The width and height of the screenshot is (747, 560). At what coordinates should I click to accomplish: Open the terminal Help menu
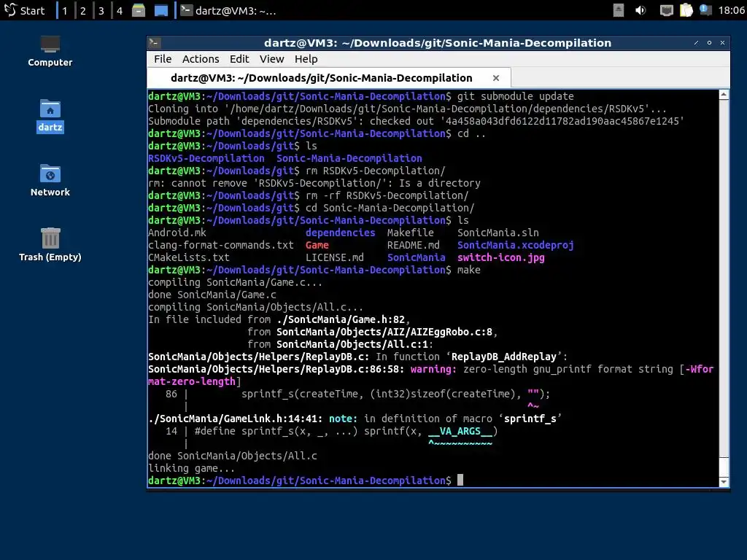click(306, 59)
